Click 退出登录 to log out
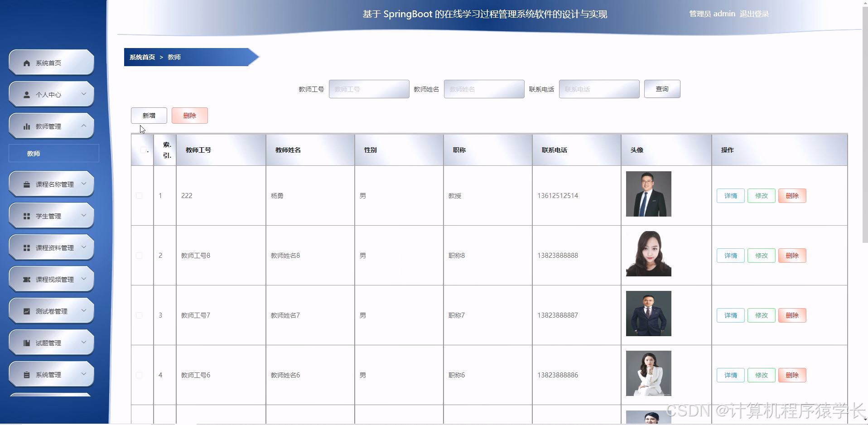The height and width of the screenshot is (425, 868). [754, 14]
